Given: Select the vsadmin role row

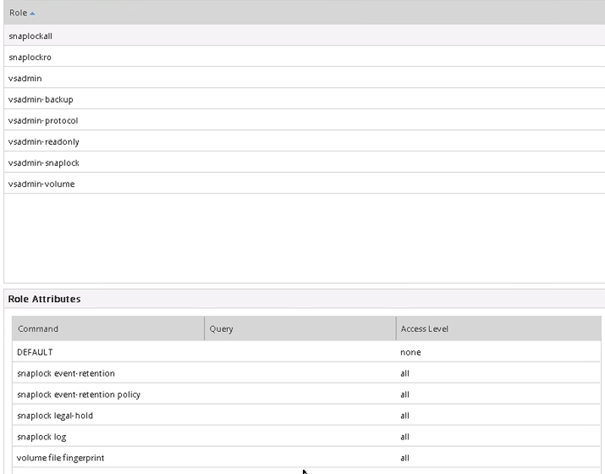Looking at the screenshot, I should pos(25,78).
